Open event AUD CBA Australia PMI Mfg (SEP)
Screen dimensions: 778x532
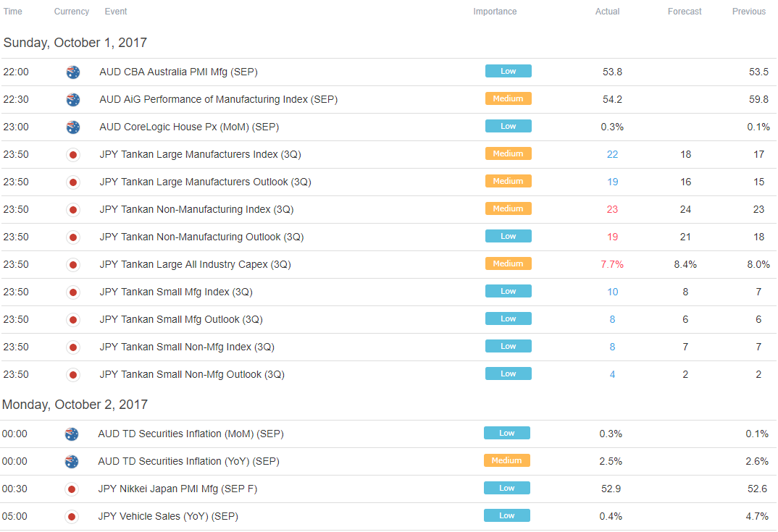[x=179, y=72]
